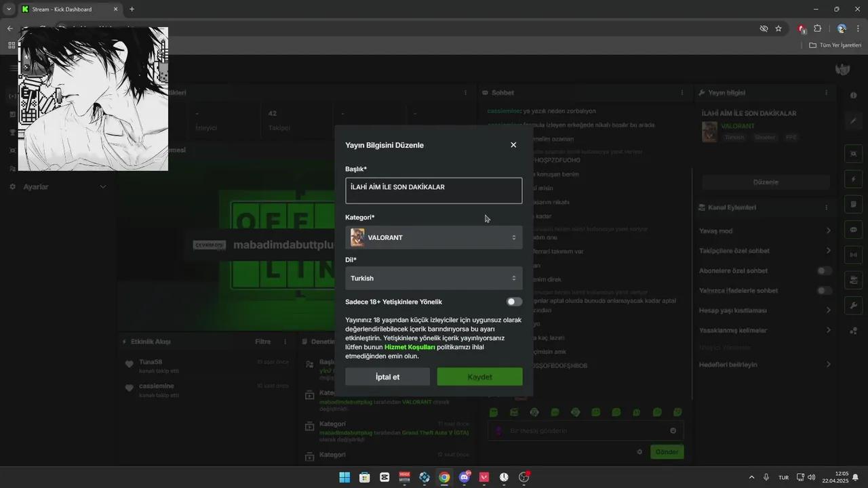
Task: Click the first green emote under chat
Action: pyautogui.click(x=494, y=412)
